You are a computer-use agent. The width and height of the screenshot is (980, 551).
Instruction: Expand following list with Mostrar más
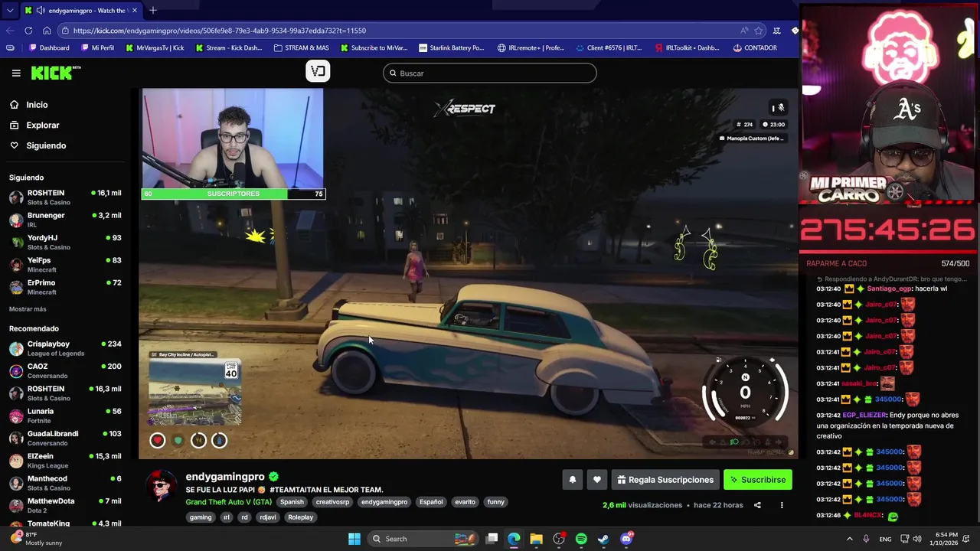click(x=28, y=309)
